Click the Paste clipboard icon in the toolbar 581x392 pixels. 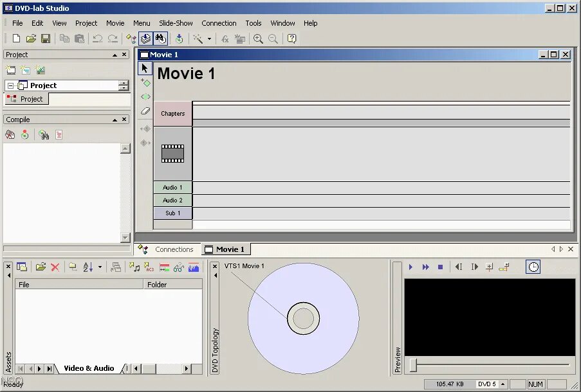coord(79,39)
